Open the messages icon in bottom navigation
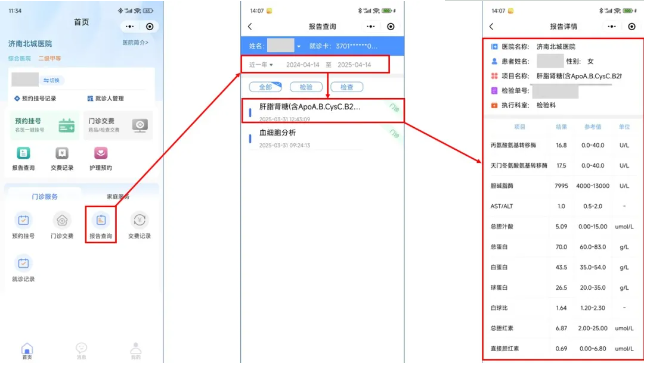648x374 pixels. [81, 351]
